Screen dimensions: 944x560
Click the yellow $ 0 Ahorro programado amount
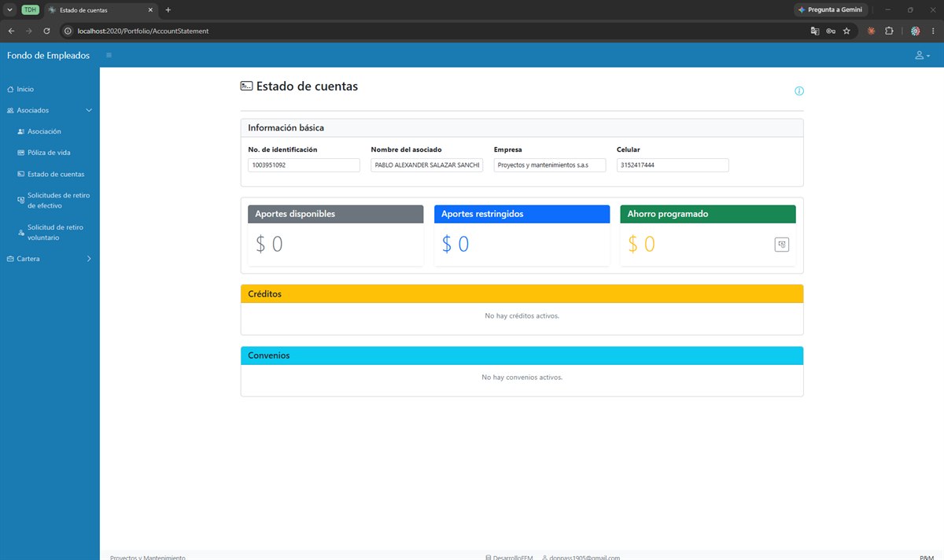point(641,245)
